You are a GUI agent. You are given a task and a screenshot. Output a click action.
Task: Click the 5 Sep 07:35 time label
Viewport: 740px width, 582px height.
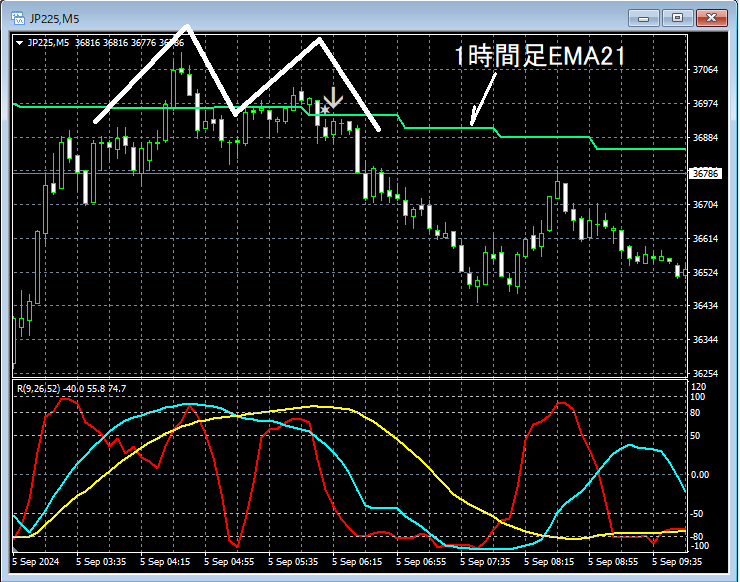(485, 562)
